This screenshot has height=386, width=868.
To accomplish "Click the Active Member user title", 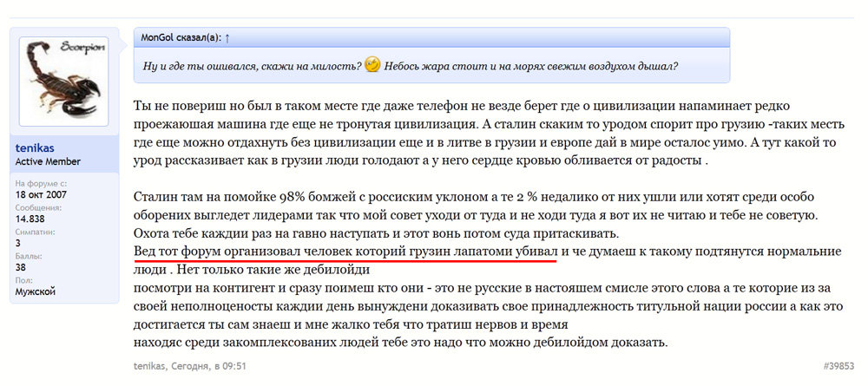I will point(48,161).
